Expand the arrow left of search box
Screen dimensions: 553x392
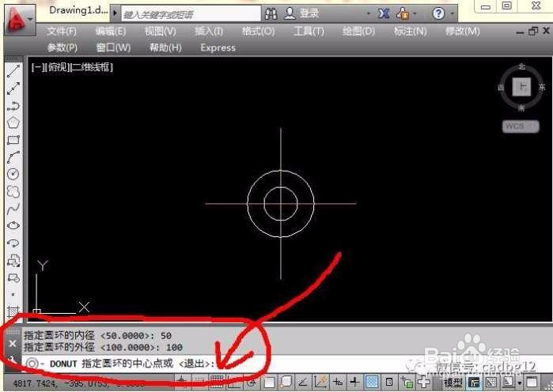(115, 13)
